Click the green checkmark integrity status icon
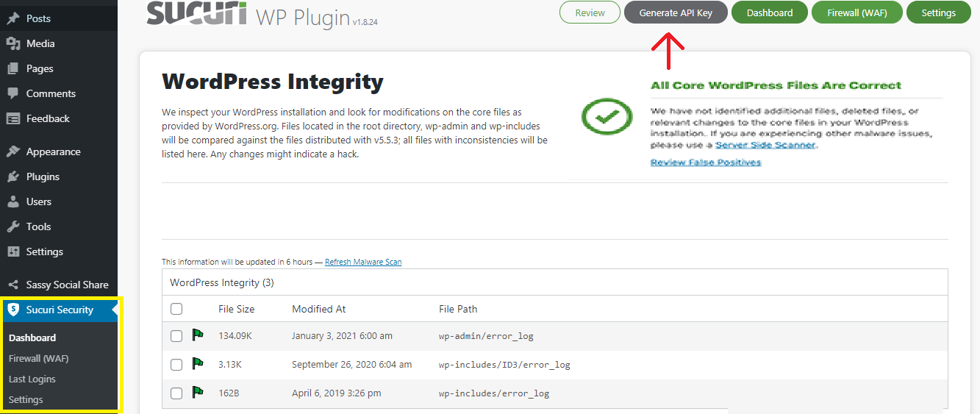 point(607,116)
